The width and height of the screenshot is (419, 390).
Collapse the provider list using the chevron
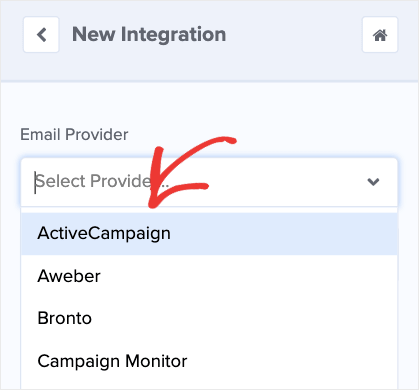373,182
